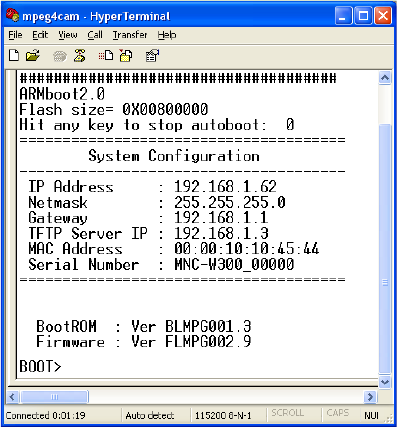Click the Properties toolbar icon
Image resolution: width=397 pixels, height=427 pixels.
(152, 56)
